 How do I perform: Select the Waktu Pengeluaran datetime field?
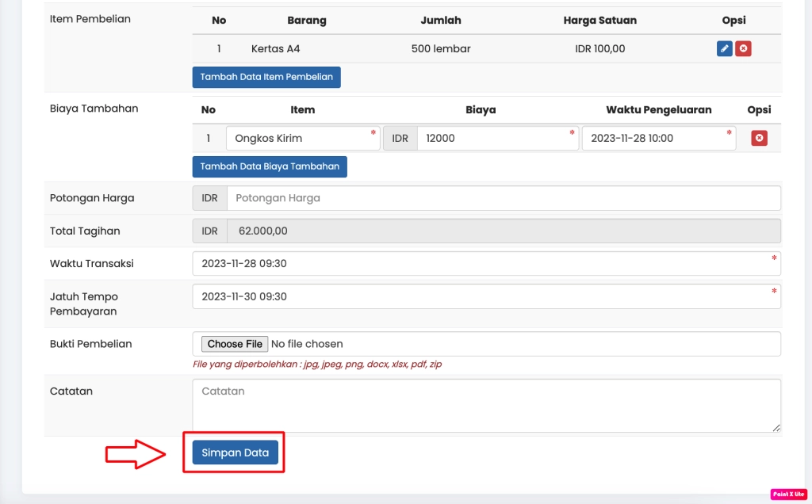(x=658, y=139)
